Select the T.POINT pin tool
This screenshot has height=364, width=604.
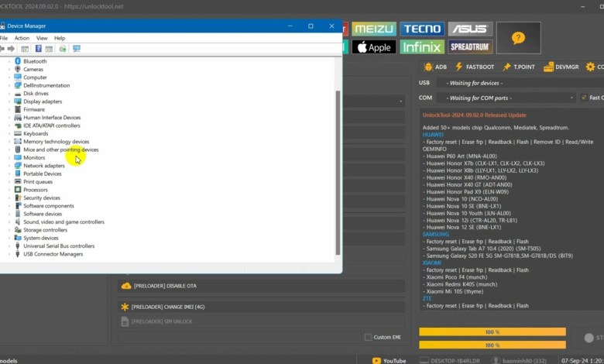(518, 67)
